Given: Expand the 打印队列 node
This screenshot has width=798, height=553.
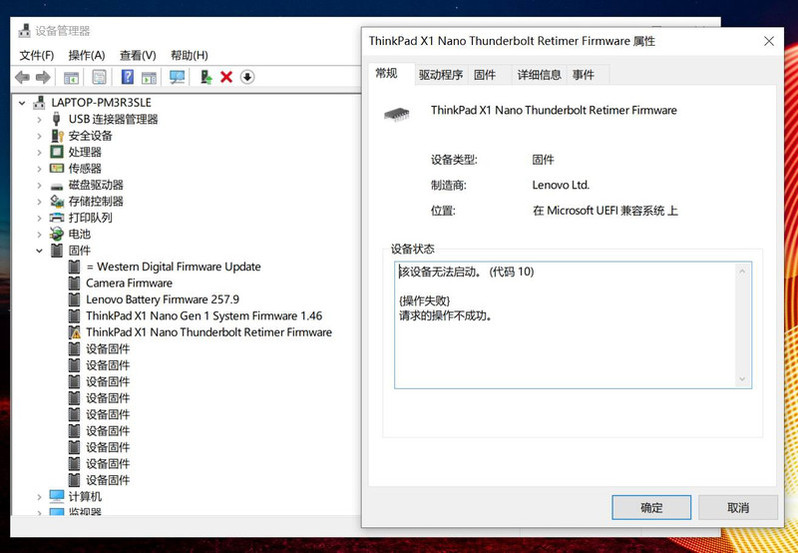Looking at the screenshot, I should point(39,218).
